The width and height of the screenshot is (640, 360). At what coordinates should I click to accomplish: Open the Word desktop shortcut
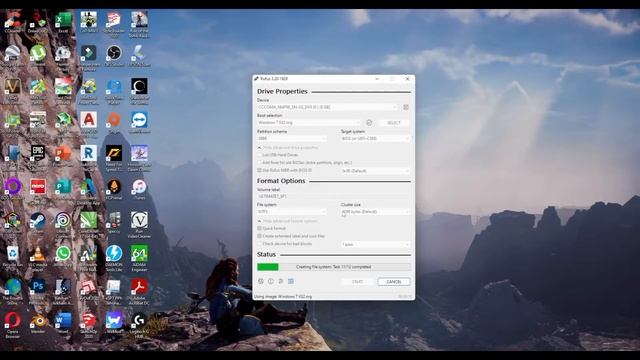pyautogui.click(x=63, y=324)
